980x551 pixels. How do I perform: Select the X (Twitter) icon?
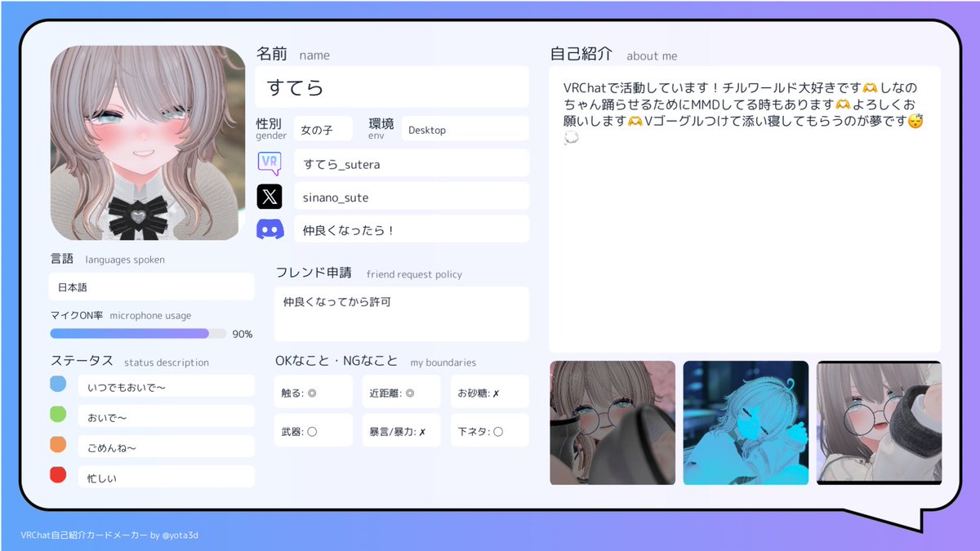[269, 196]
